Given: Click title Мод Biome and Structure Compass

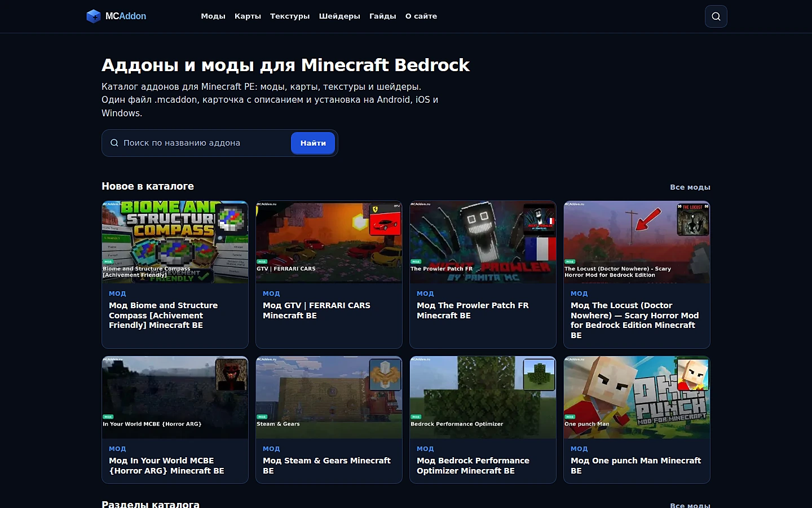Looking at the screenshot, I should [x=164, y=316].
